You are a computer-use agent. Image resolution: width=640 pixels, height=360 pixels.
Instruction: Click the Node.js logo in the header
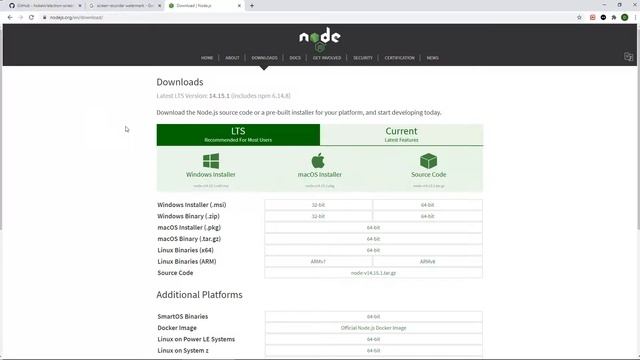pyautogui.click(x=320, y=40)
